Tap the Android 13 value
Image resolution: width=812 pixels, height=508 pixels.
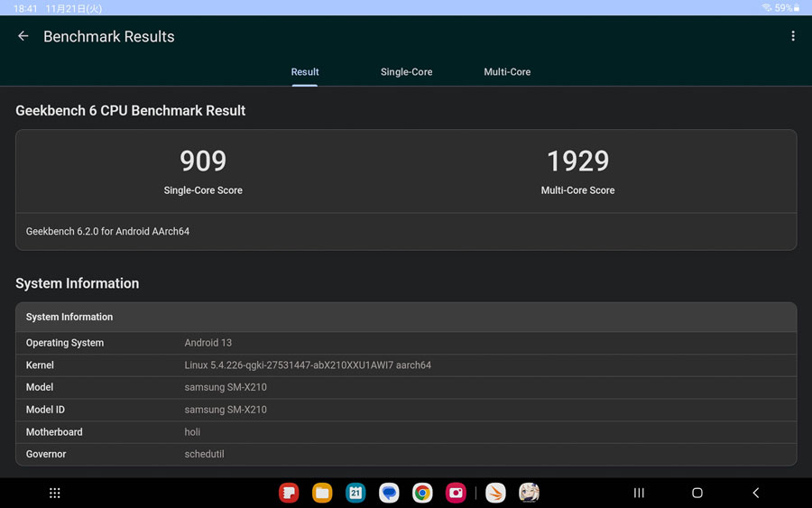208,343
